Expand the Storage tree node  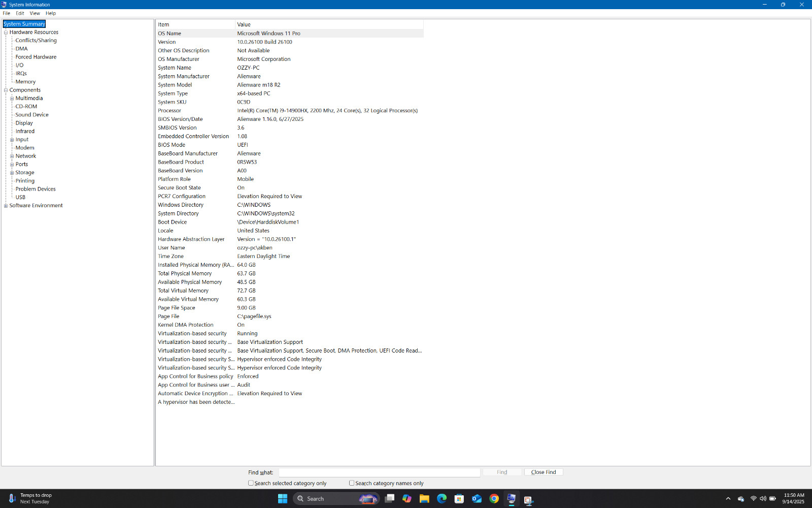[x=12, y=173]
